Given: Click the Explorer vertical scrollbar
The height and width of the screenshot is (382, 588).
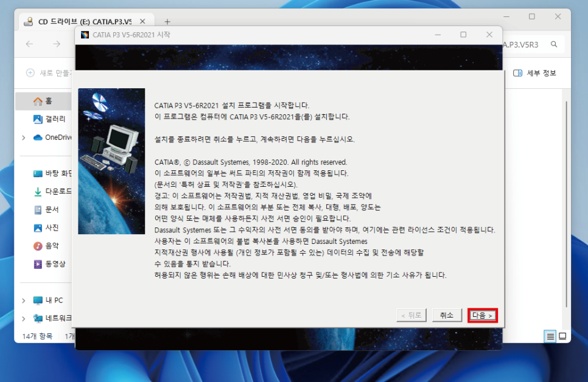Looking at the screenshot, I should pos(566,204).
